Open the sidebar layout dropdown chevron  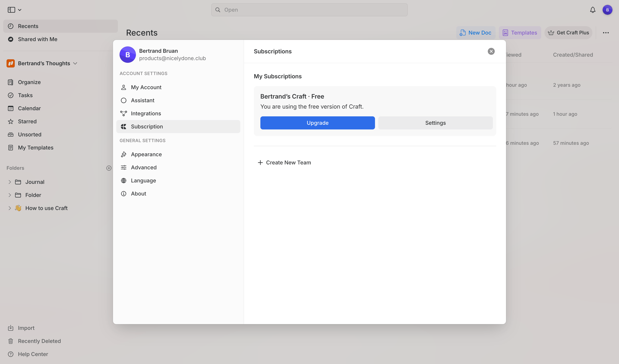tap(20, 10)
